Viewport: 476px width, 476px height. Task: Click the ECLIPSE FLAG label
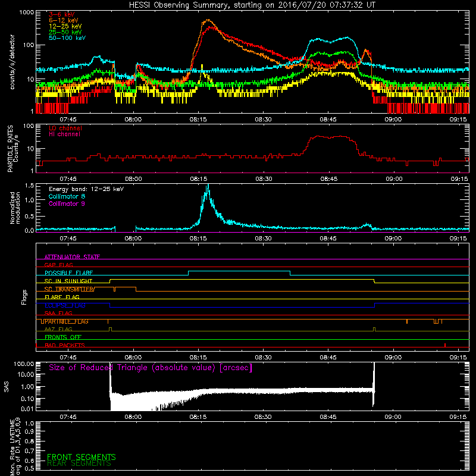[x=65, y=305]
